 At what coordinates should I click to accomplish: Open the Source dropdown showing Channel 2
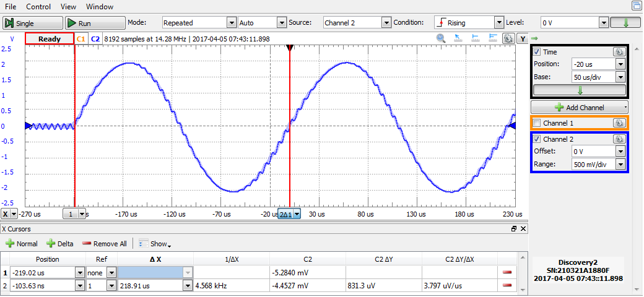click(386, 23)
